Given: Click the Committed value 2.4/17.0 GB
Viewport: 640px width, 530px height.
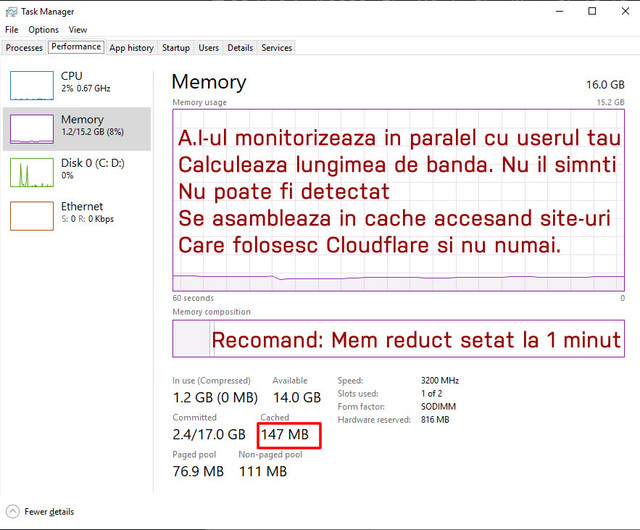Looking at the screenshot, I should (209, 434).
